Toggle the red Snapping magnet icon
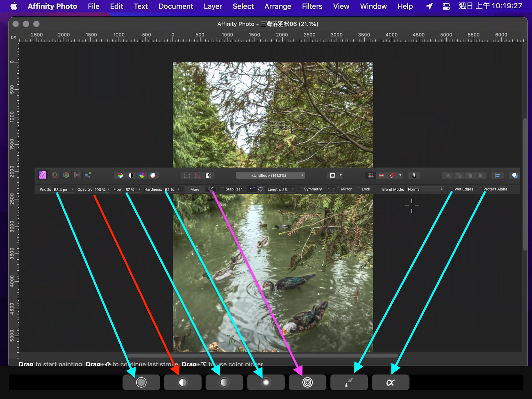 pos(392,175)
